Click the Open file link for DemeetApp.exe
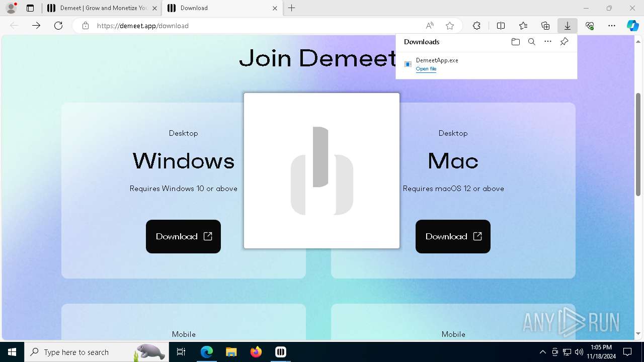The image size is (644, 362). coord(426,69)
